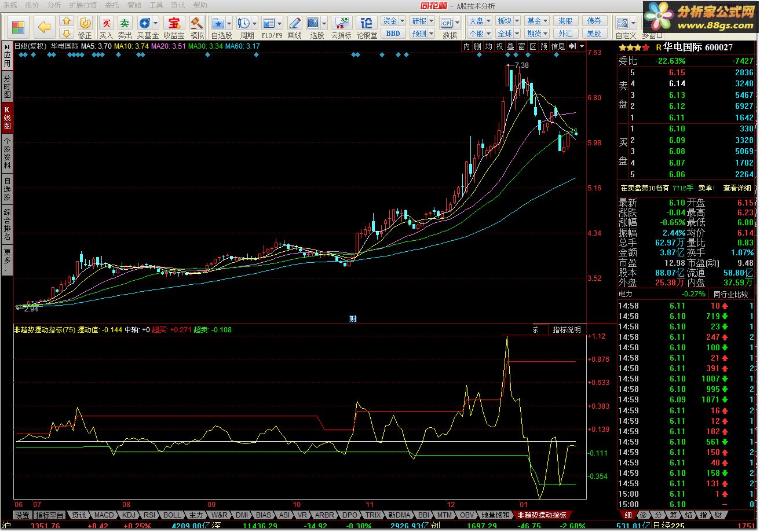
Task: Open the 分析 menu
Action: pos(54,5)
